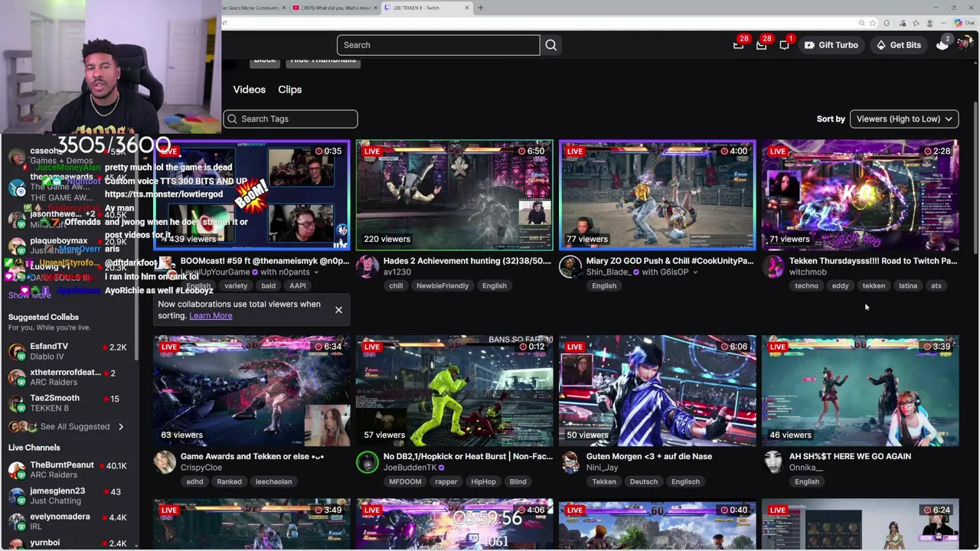The height and width of the screenshot is (551, 980).
Task: Open evelynomadera IRL channel
Action: click(x=67, y=522)
